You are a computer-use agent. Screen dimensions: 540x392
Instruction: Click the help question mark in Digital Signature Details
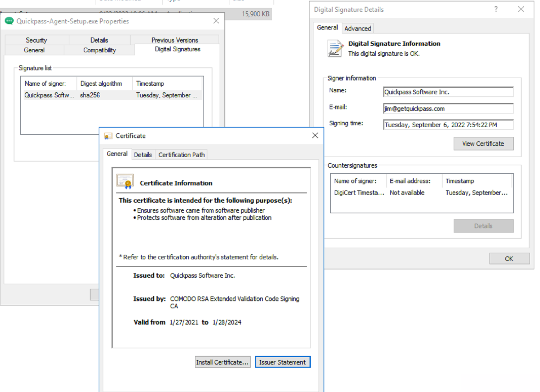coord(496,9)
